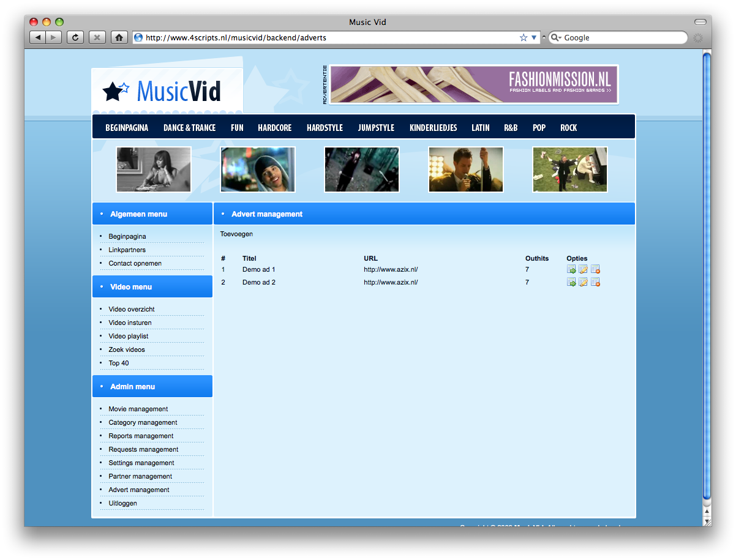736x560 pixels.
Task: Click the vertical scrollbar thumb
Action: pos(707,275)
